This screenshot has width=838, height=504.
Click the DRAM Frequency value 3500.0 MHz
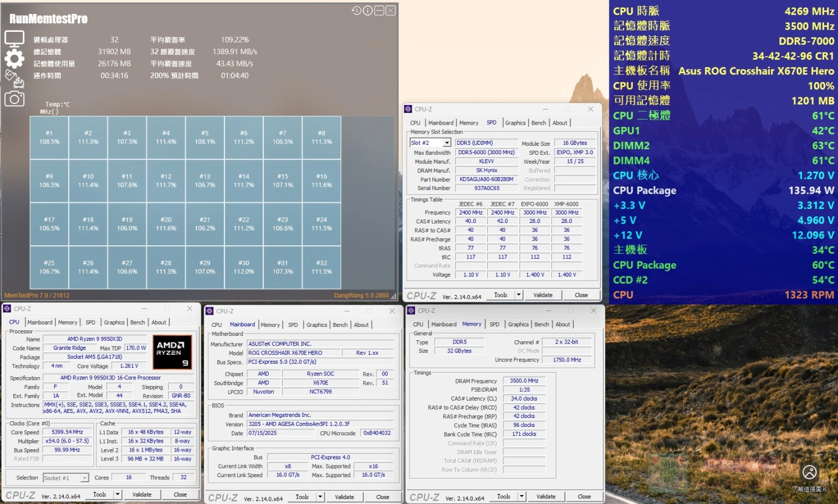click(524, 381)
